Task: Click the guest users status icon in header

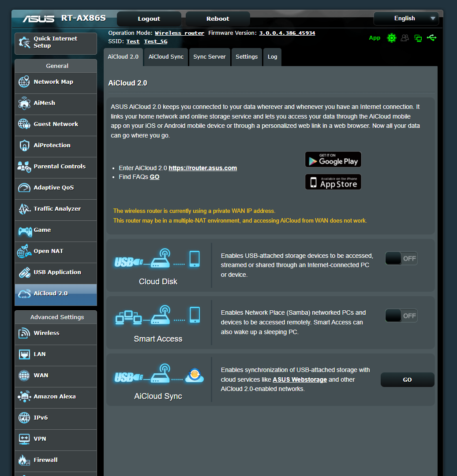Action: click(x=405, y=38)
